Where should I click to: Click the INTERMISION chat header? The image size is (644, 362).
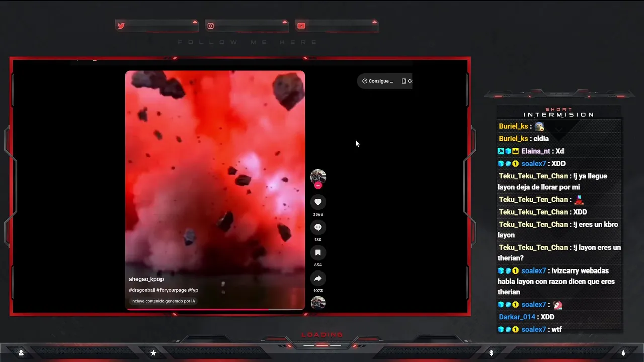558,115
